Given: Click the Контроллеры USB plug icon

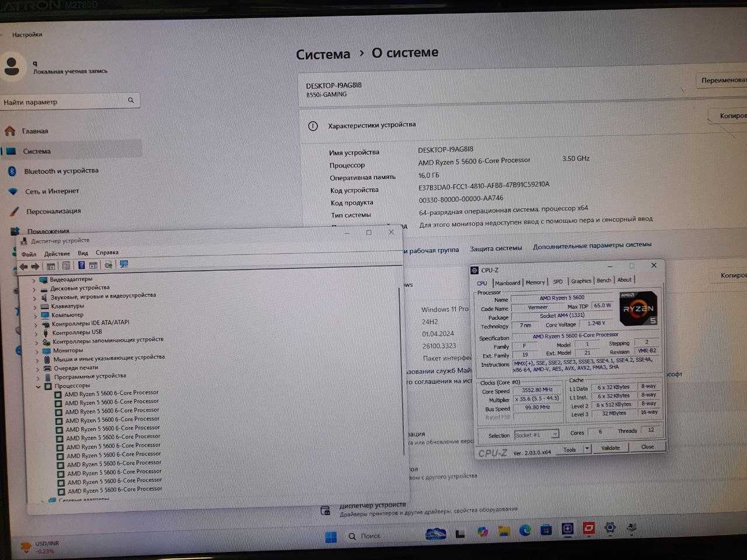Looking at the screenshot, I should [45, 333].
